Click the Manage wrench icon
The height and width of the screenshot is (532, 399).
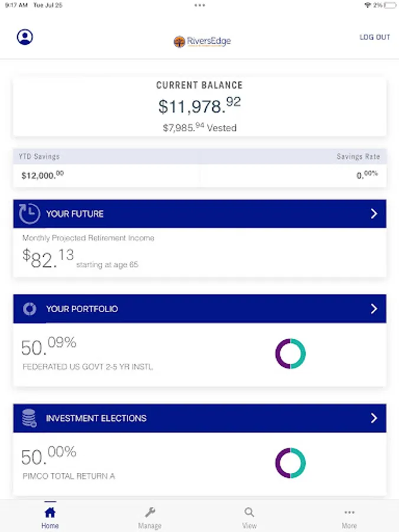point(150,512)
